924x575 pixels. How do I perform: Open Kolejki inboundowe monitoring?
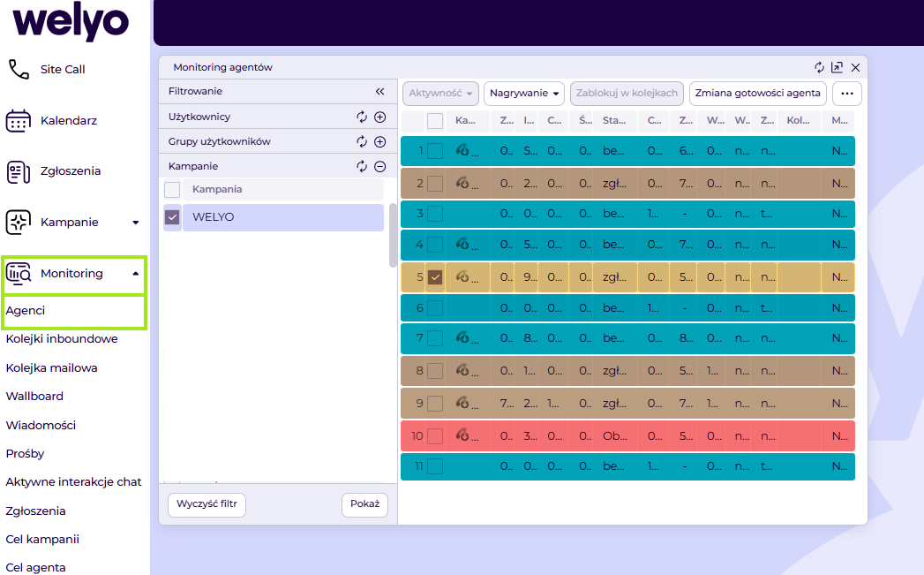62,339
